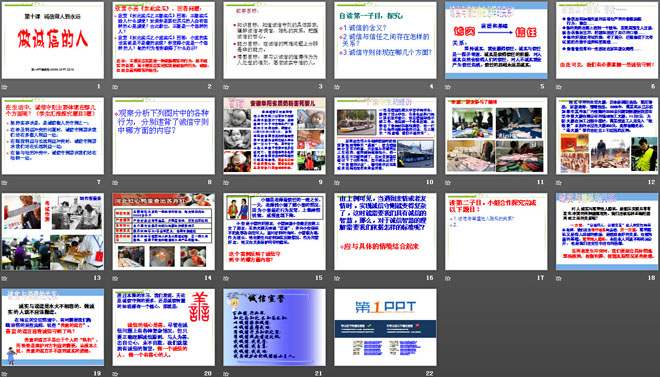
Task: Click the animation star icon under slide 9
Action: (226, 183)
